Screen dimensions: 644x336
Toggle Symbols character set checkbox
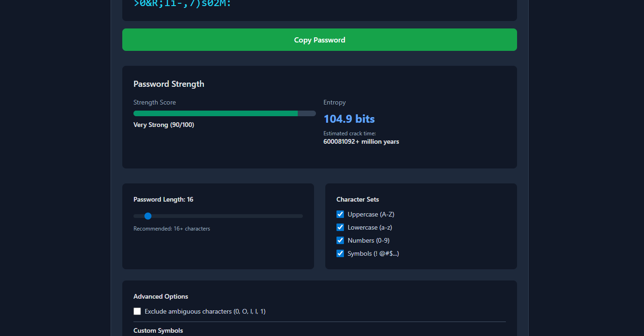click(x=340, y=253)
